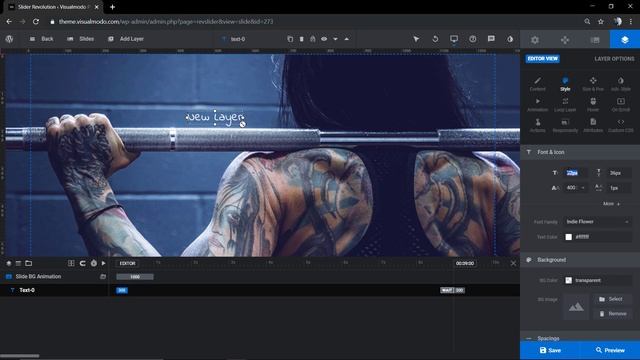Open the font weight 400 dropdown

tap(576, 188)
